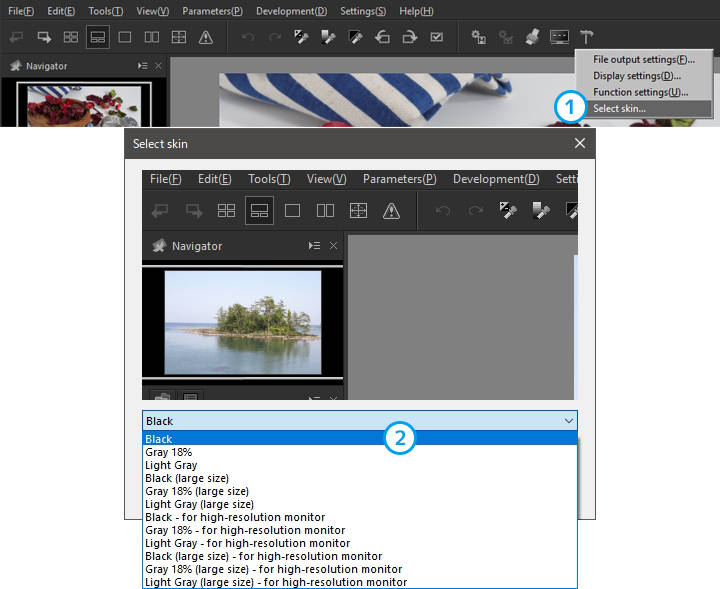Select Black (large size) - for high-resolution monitor
The width and height of the screenshot is (720, 589).
360,556
